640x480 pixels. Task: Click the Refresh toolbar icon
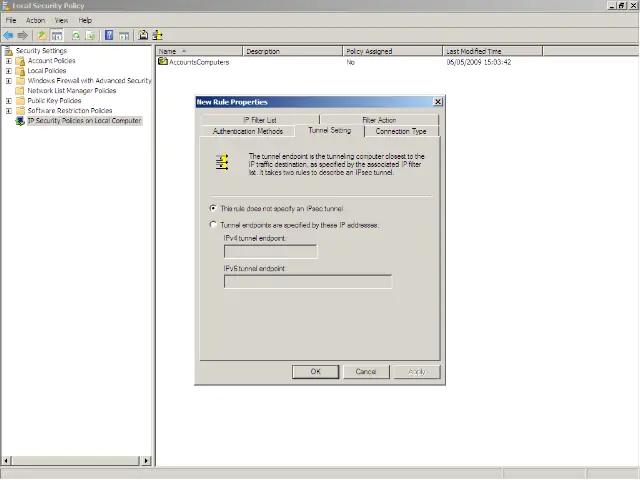75,35
